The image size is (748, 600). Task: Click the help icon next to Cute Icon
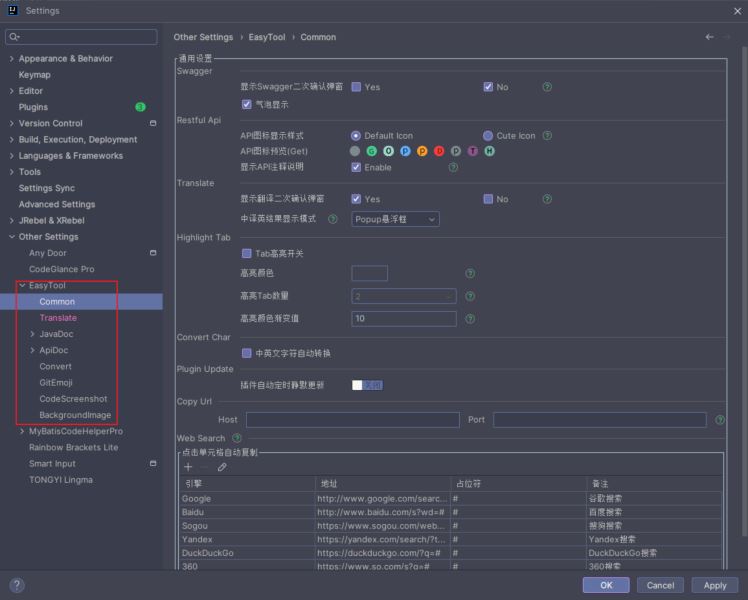point(547,136)
